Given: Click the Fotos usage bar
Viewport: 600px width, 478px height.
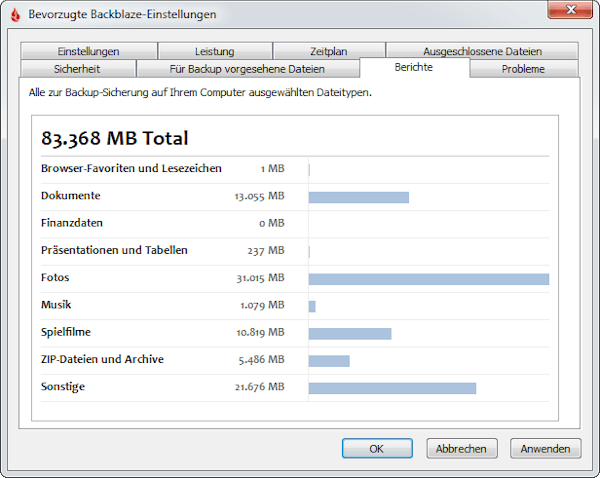Looking at the screenshot, I should pos(429,279).
